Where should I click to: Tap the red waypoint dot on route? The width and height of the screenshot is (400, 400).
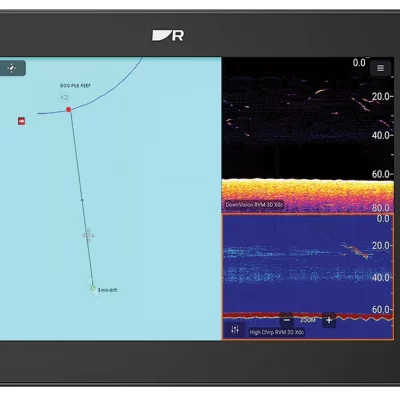[69, 109]
